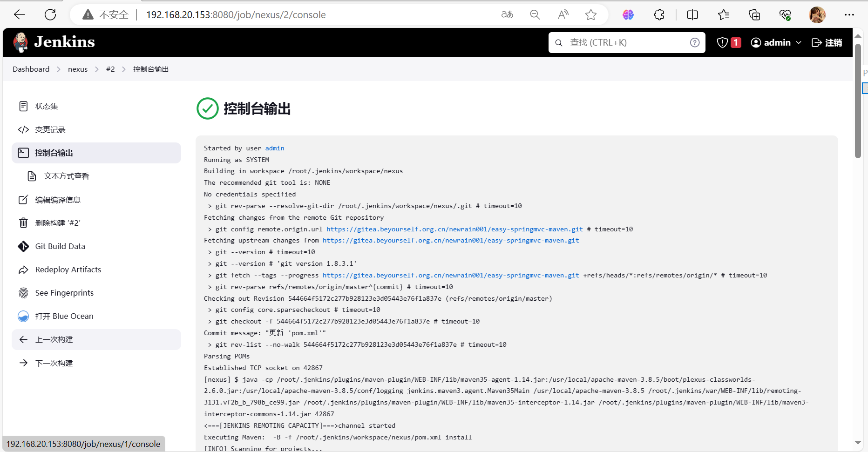868x452 pixels.
Task: Click the page vertical scrollbar thumb
Action: pos(858,101)
